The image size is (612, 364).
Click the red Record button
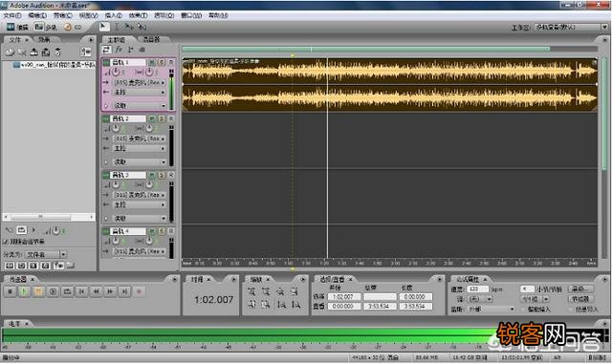coord(139,291)
